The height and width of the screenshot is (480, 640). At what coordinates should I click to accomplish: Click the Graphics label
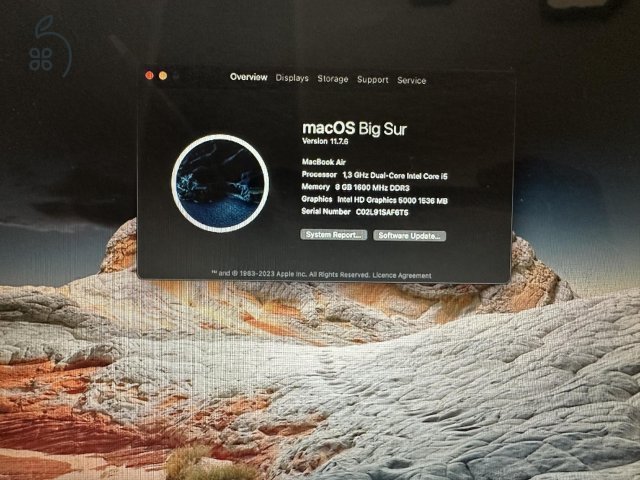pos(317,199)
